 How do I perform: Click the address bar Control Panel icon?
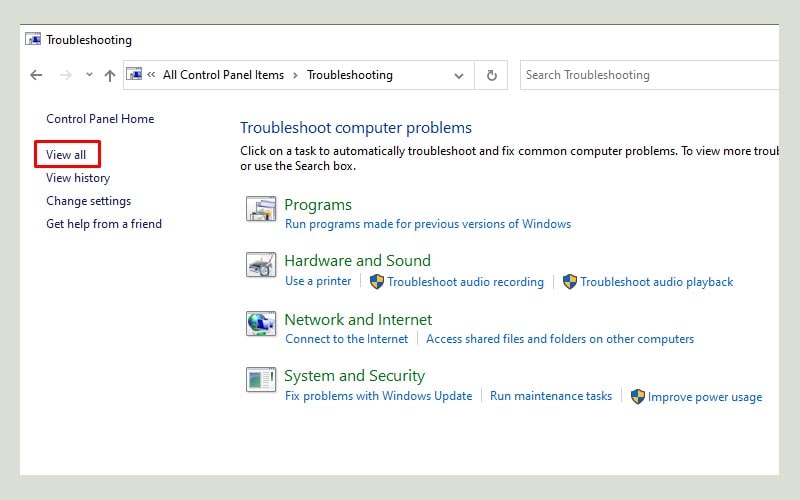(134, 74)
